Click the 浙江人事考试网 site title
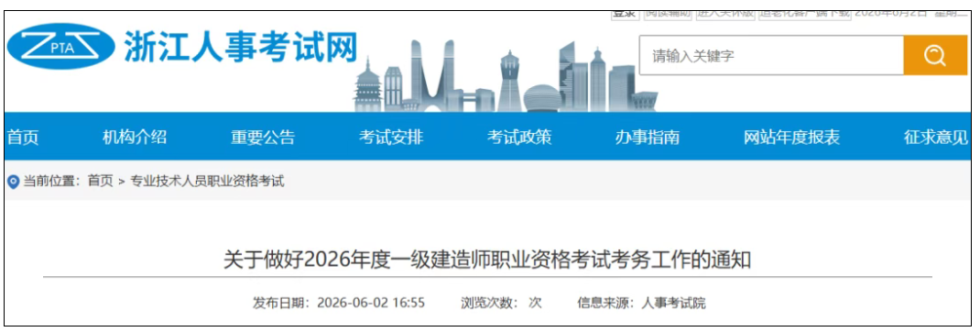 241,47
